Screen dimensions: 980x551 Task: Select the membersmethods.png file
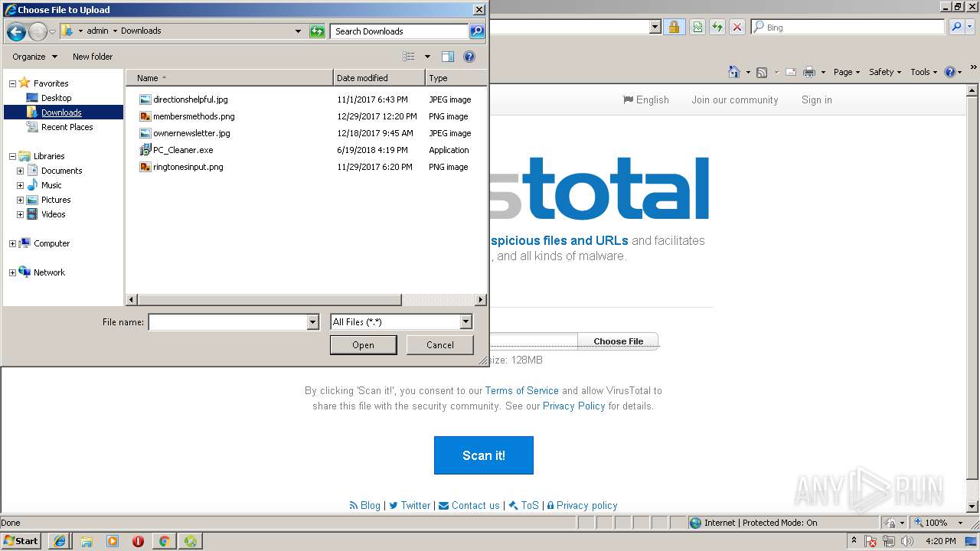pyautogui.click(x=194, y=116)
